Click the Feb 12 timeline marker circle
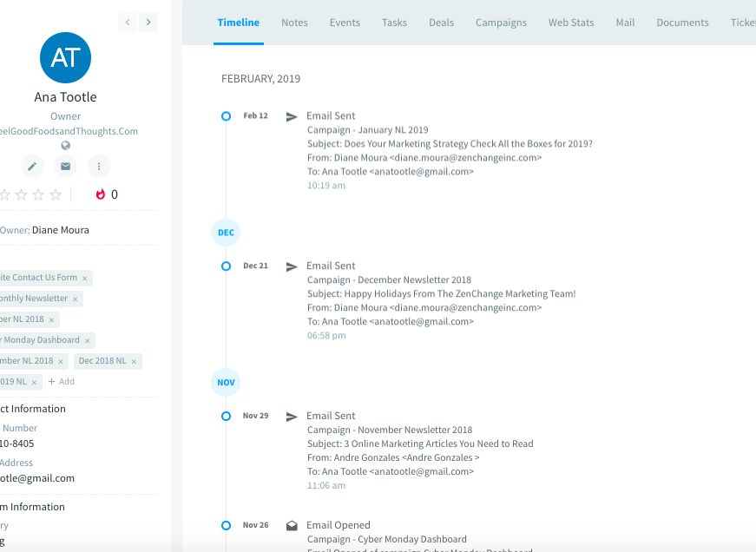The width and height of the screenshot is (756, 552). [x=226, y=116]
